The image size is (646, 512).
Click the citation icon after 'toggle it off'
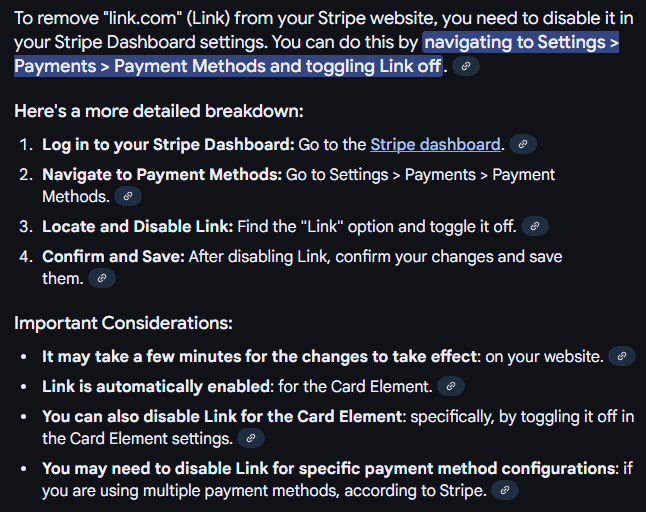coord(535,226)
